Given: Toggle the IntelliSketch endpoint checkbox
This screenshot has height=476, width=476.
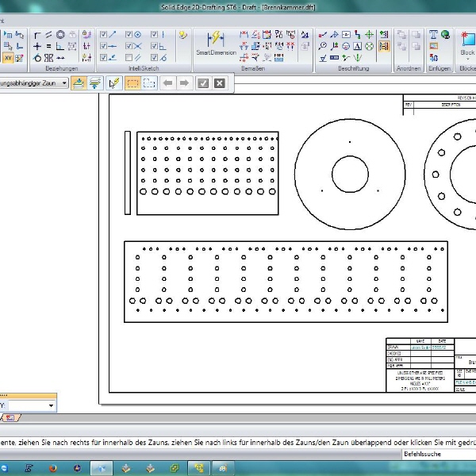Looking at the screenshot, I should [103, 35].
